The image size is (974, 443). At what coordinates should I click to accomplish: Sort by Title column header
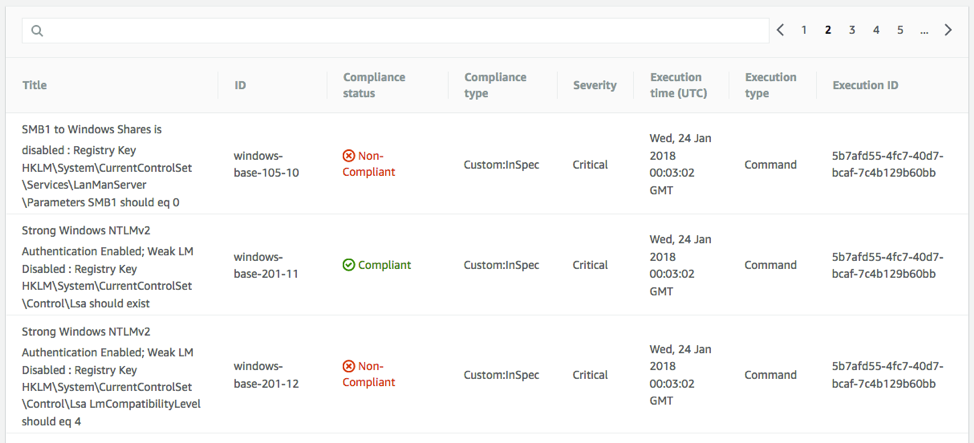coord(35,85)
